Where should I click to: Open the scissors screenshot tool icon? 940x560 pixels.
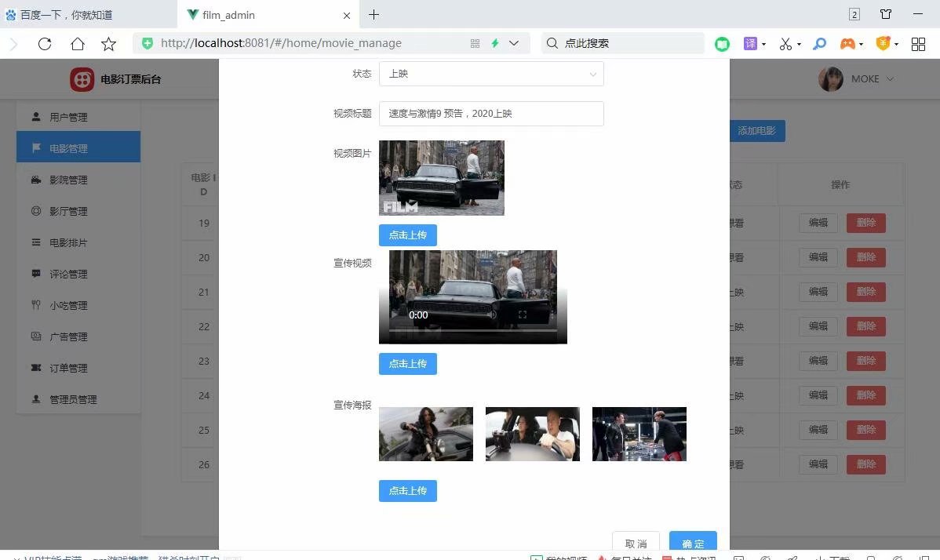(785, 44)
